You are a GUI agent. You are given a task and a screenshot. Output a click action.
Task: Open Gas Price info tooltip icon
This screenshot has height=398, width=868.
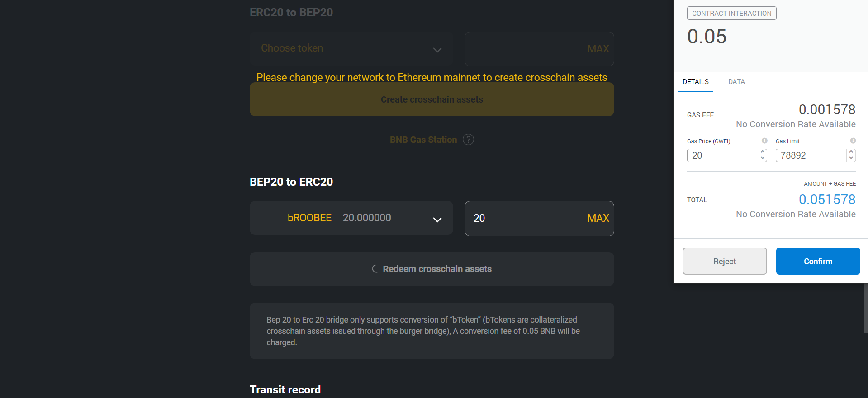coord(764,140)
